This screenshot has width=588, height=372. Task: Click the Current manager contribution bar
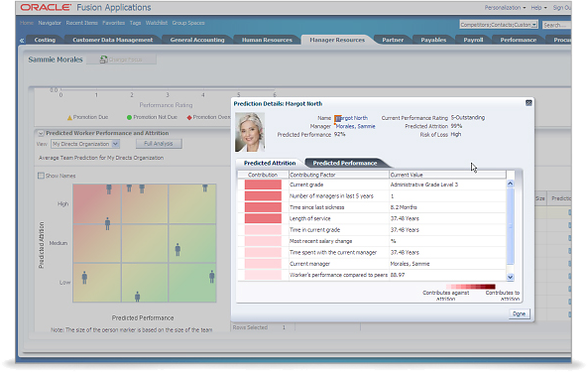263,264
